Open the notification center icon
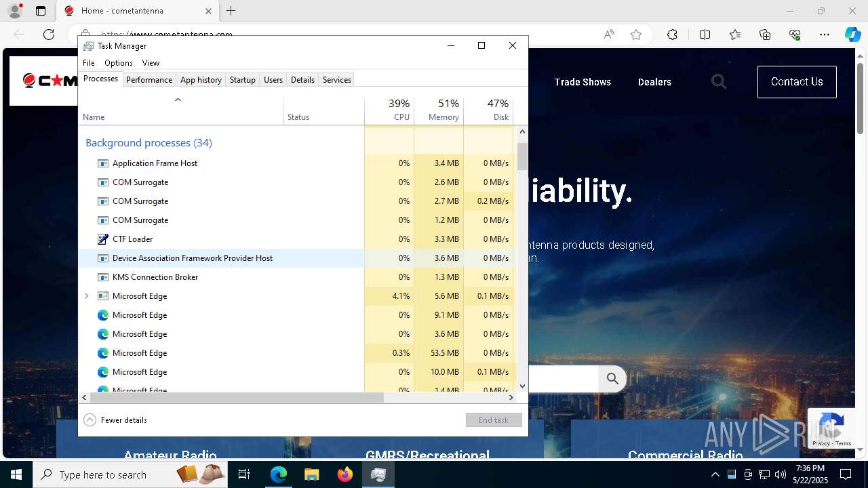The width and height of the screenshot is (868, 488). click(846, 474)
